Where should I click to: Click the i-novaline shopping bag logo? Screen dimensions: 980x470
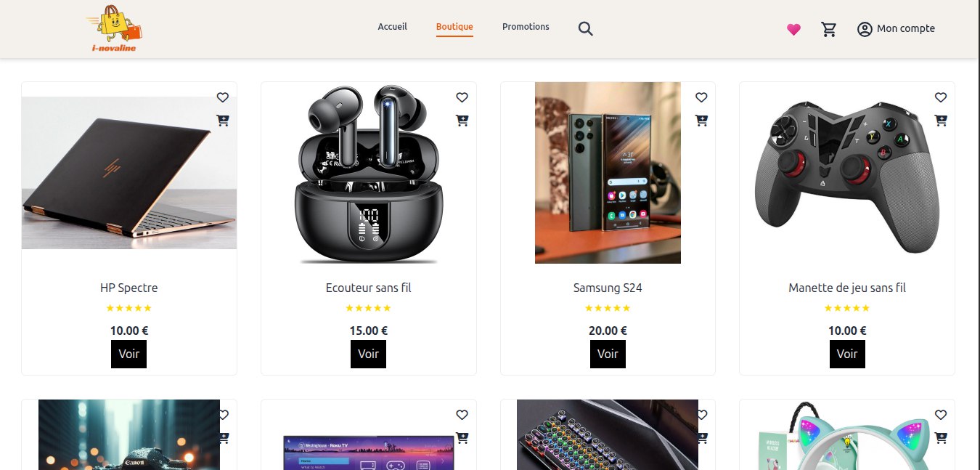(114, 29)
